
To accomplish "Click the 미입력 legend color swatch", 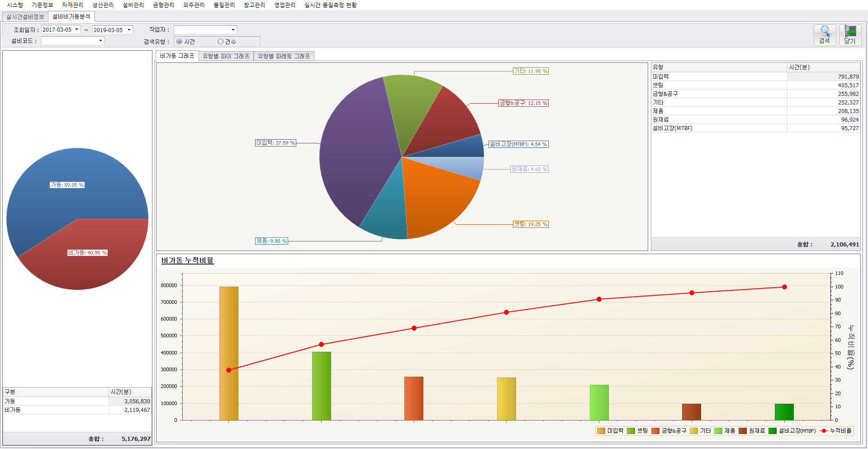I will point(601,431).
